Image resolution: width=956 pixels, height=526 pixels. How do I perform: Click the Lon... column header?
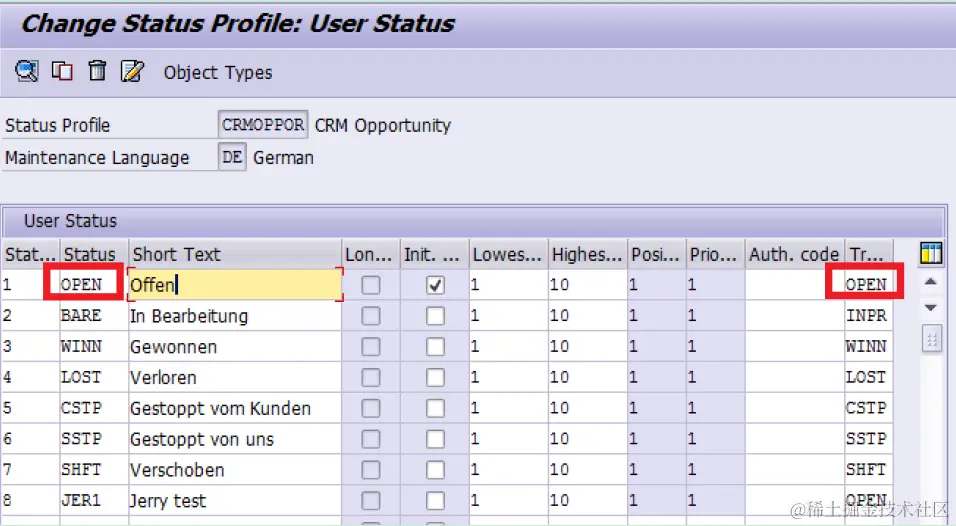pos(370,254)
